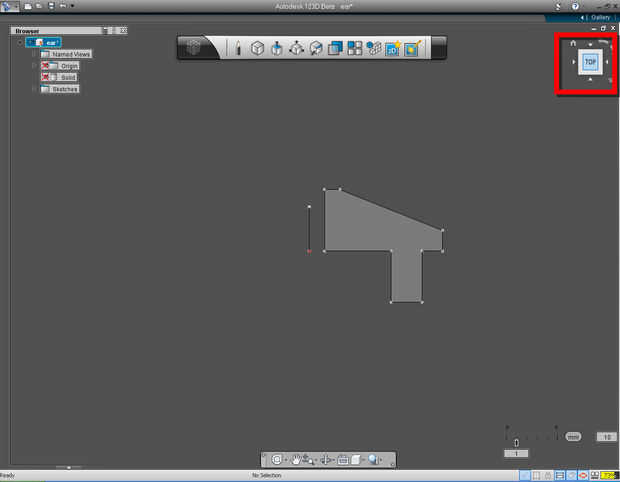Toggle the lock icon in status bar

tap(548, 475)
